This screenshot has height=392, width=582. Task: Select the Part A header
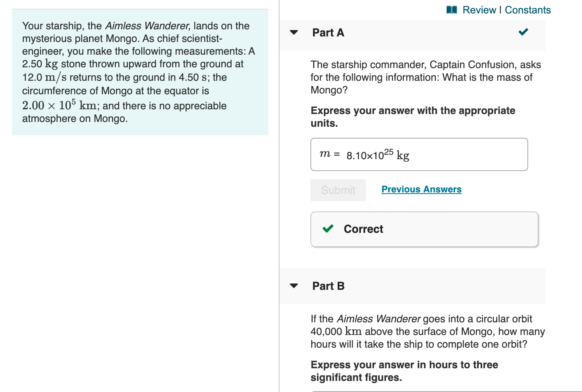pyautogui.click(x=328, y=33)
